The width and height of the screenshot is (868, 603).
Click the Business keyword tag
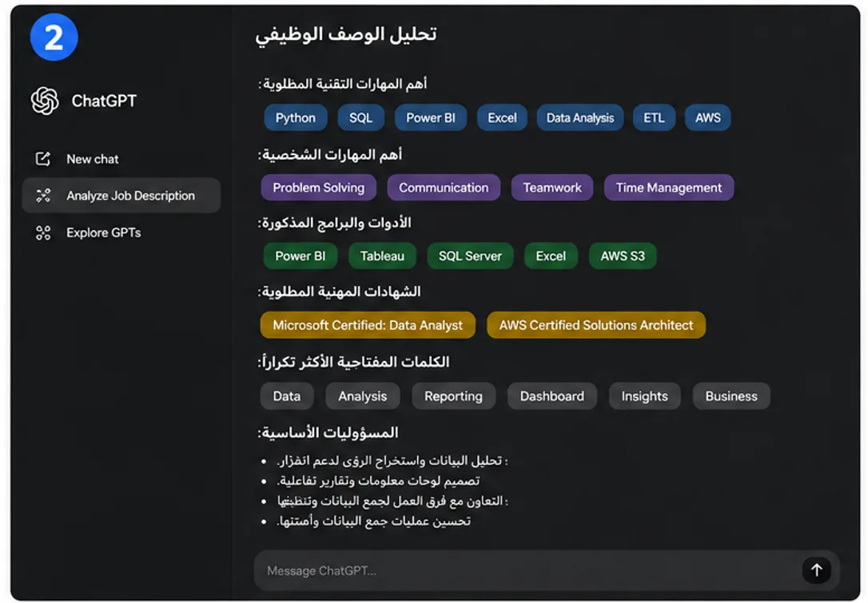point(731,396)
